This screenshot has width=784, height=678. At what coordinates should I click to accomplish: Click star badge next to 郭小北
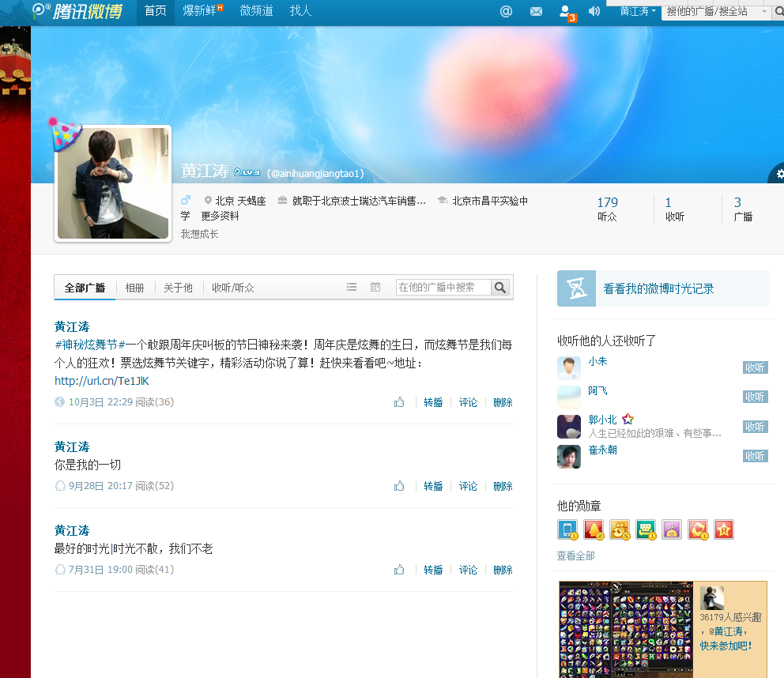coord(628,419)
